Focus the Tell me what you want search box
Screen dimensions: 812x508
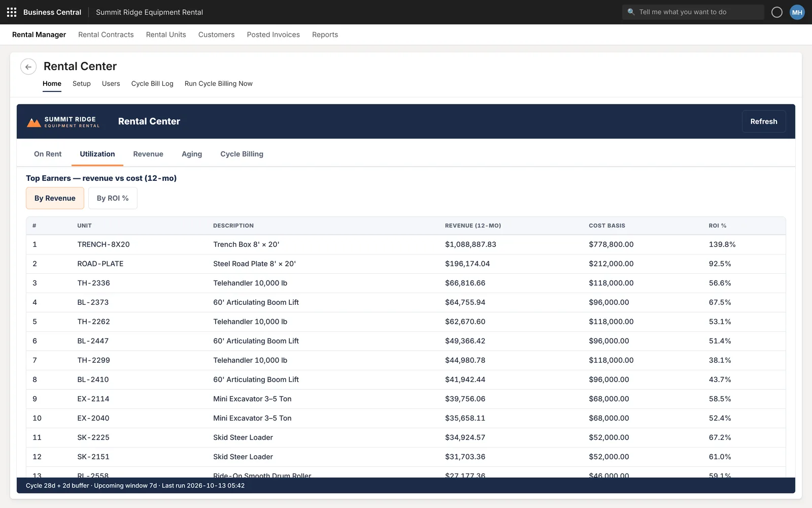(693, 12)
